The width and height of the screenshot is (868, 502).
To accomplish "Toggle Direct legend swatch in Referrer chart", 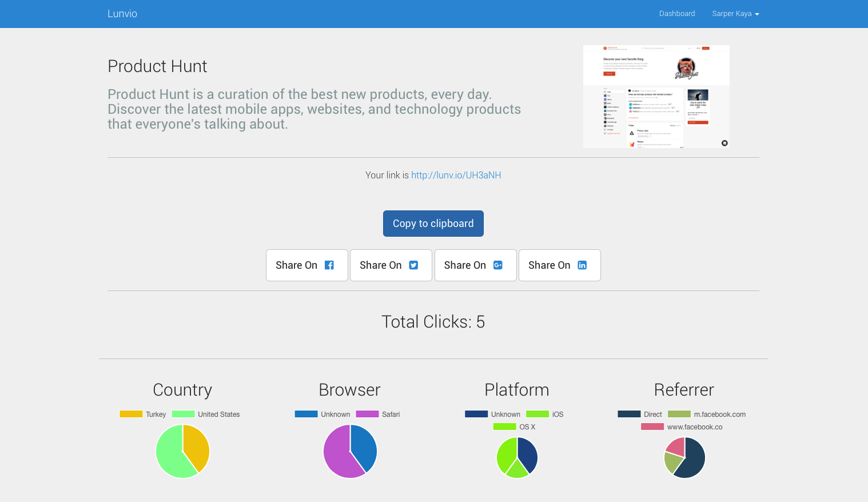I will [629, 414].
